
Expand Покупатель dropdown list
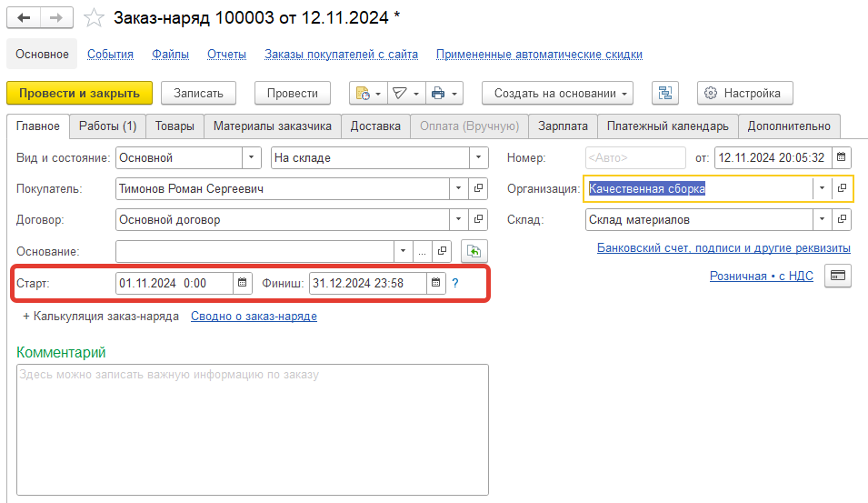(458, 188)
